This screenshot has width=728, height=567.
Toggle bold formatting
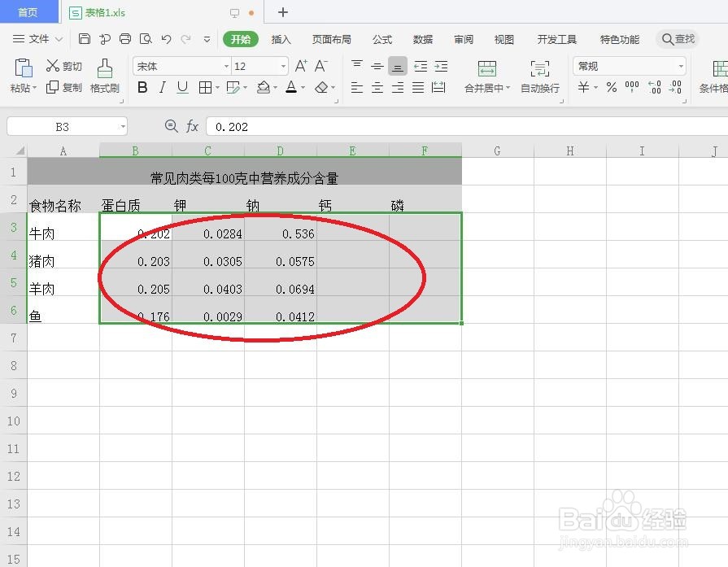point(142,87)
